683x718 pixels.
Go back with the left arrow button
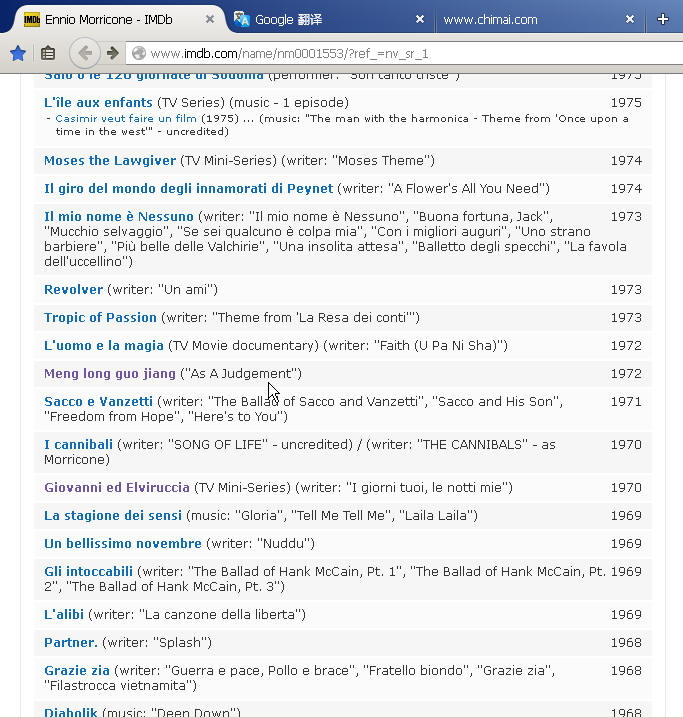tap(85, 53)
